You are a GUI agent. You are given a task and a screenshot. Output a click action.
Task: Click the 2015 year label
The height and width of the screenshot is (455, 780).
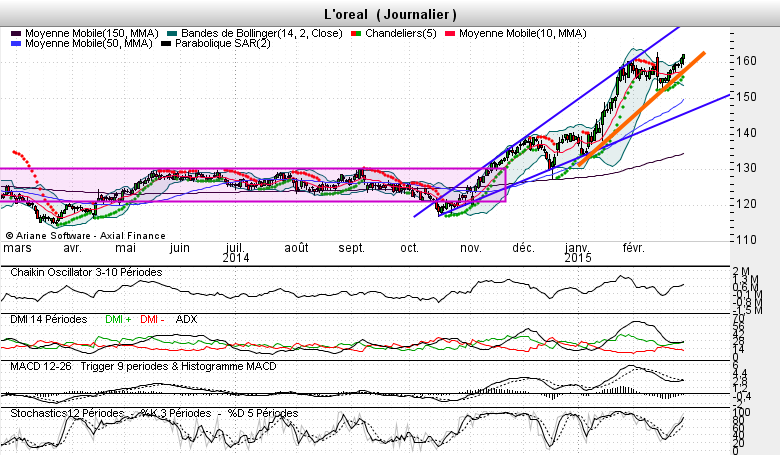pos(578,258)
